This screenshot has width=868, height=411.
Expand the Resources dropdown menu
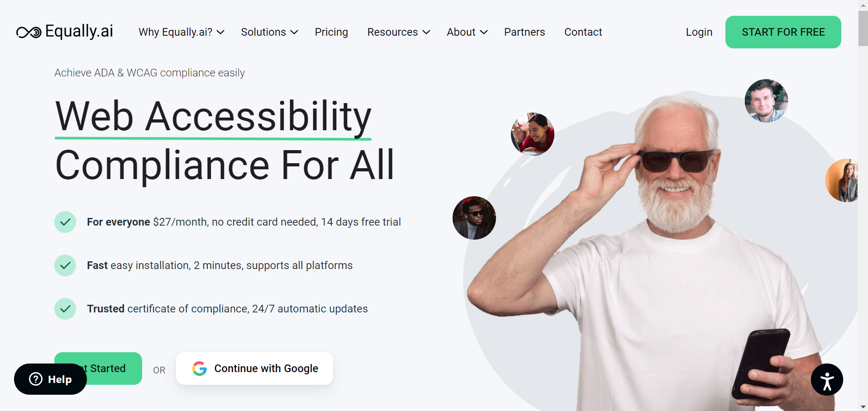tap(399, 32)
